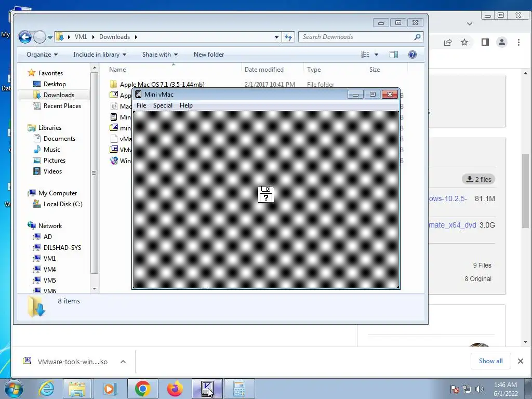This screenshot has width=532, height=399.
Task: Click the 2 files download badge in Chrome
Action: coord(478,179)
